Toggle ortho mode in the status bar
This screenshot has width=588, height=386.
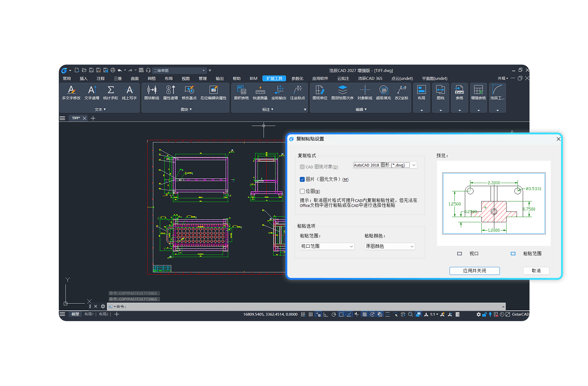[x=326, y=314]
